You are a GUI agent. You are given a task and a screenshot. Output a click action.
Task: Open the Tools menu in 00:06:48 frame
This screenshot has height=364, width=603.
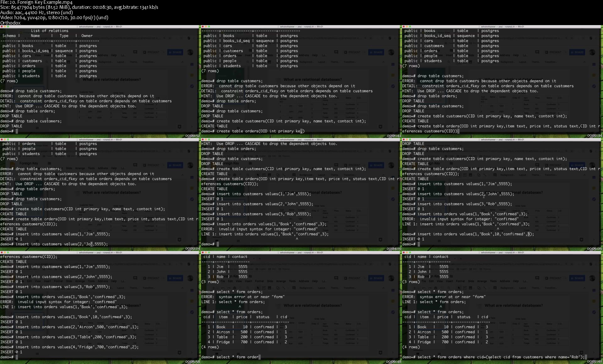(292, 281)
